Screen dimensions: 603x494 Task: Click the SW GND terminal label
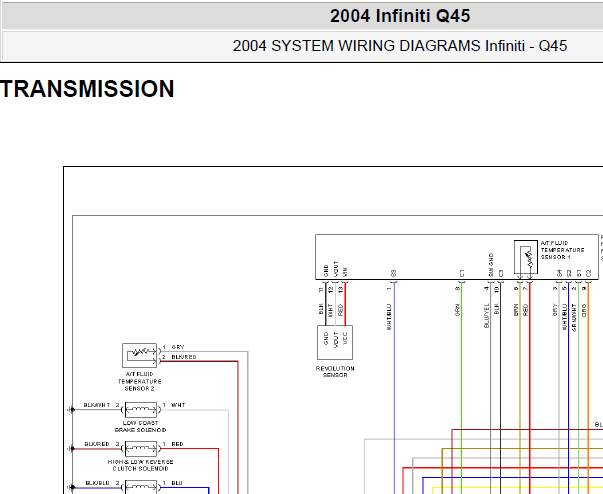pyautogui.click(x=491, y=265)
